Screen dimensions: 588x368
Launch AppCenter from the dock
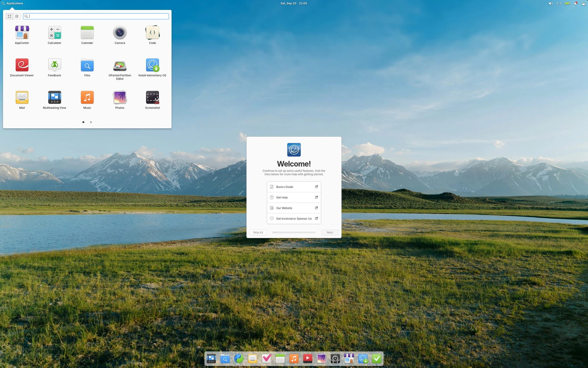[349, 358]
